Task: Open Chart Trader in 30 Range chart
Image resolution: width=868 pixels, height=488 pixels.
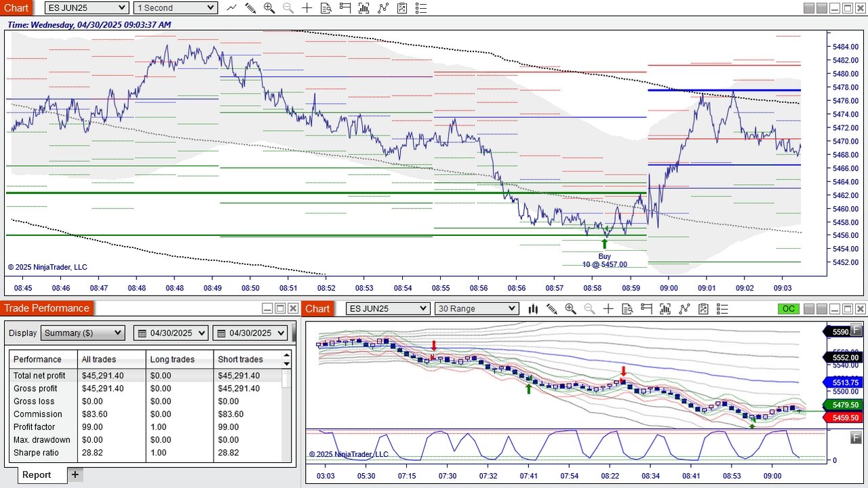Action: pos(646,309)
